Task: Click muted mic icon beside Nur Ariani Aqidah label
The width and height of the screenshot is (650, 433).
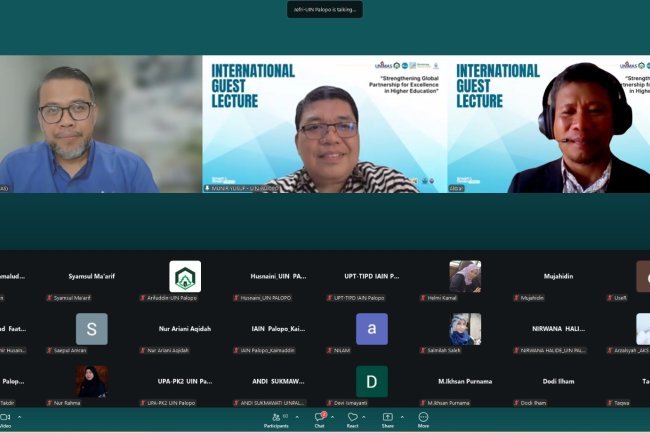Action: [143, 351]
